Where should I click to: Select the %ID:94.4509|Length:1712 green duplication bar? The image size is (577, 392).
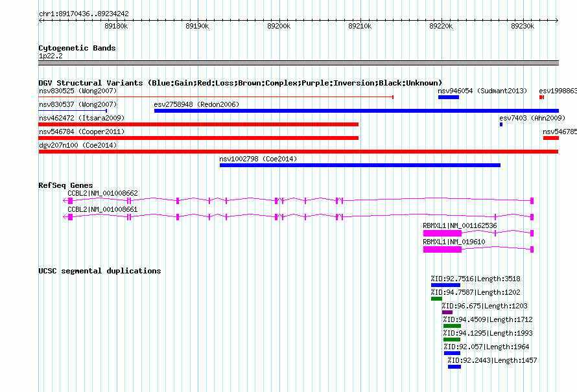point(452,326)
